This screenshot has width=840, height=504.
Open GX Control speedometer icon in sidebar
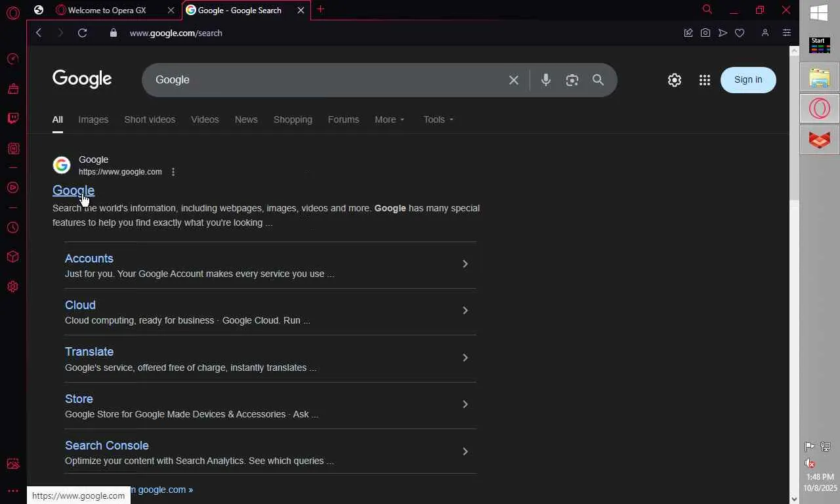[12, 59]
